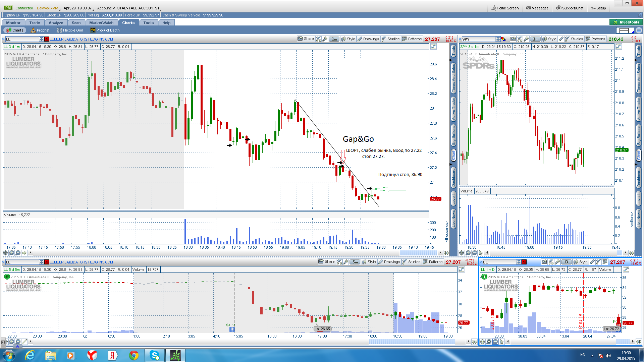Open D timeframe selector on daily chart
Image resolution: width=644 pixels, height=362 pixels.
coord(567,262)
